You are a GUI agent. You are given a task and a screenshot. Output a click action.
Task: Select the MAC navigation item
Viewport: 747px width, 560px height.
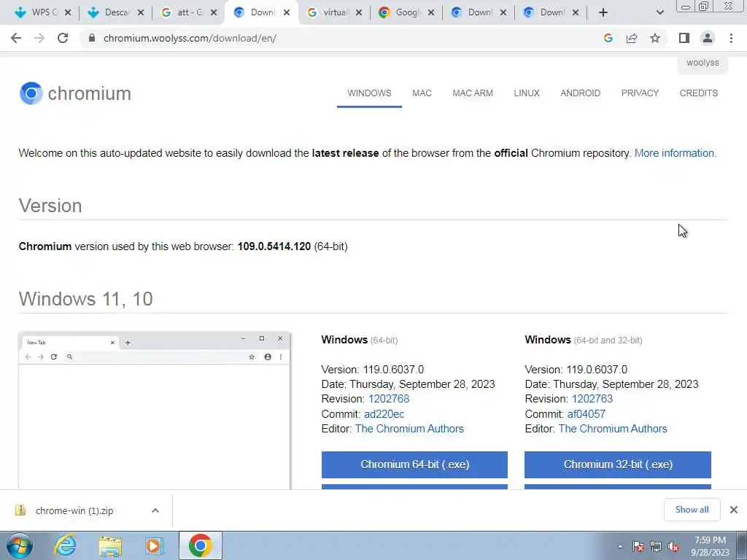(x=422, y=93)
